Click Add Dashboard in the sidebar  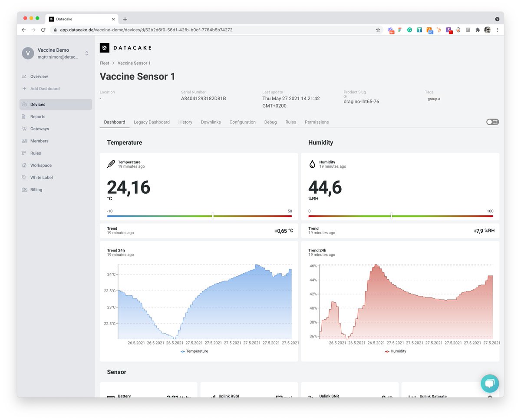coord(45,89)
